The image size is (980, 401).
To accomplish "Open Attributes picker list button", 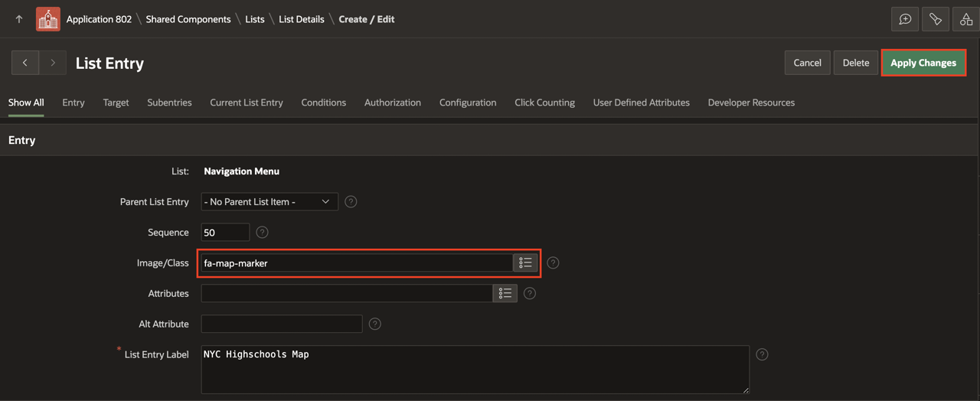I will (505, 293).
